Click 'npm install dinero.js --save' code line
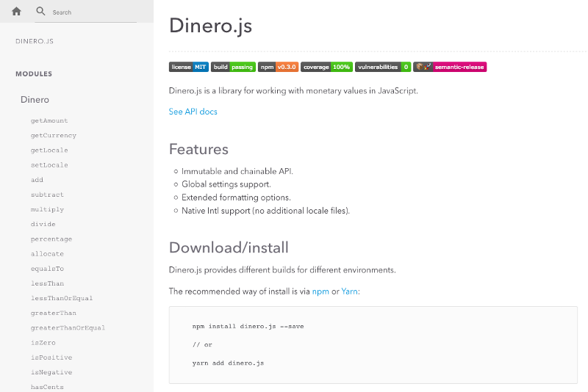This screenshot has height=392, width=588. point(248,327)
